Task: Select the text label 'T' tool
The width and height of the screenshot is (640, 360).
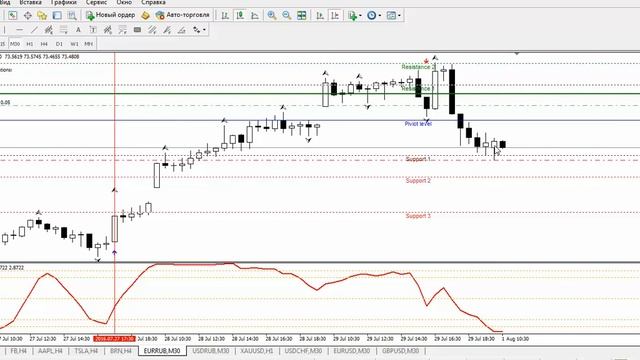Action: (x=93, y=30)
